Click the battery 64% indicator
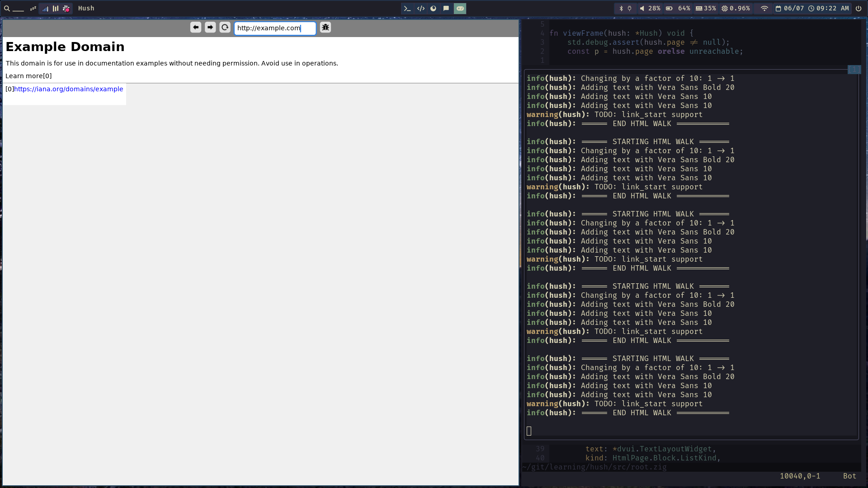The height and width of the screenshot is (488, 868). (678, 9)
